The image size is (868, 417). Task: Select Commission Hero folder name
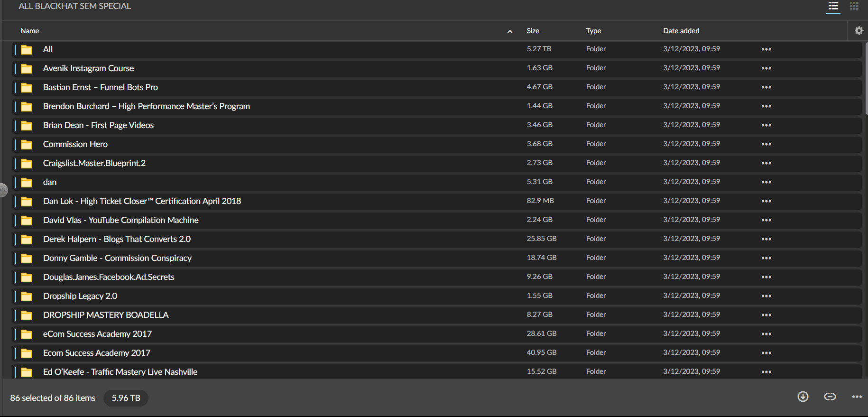click(x=75, y=144)
